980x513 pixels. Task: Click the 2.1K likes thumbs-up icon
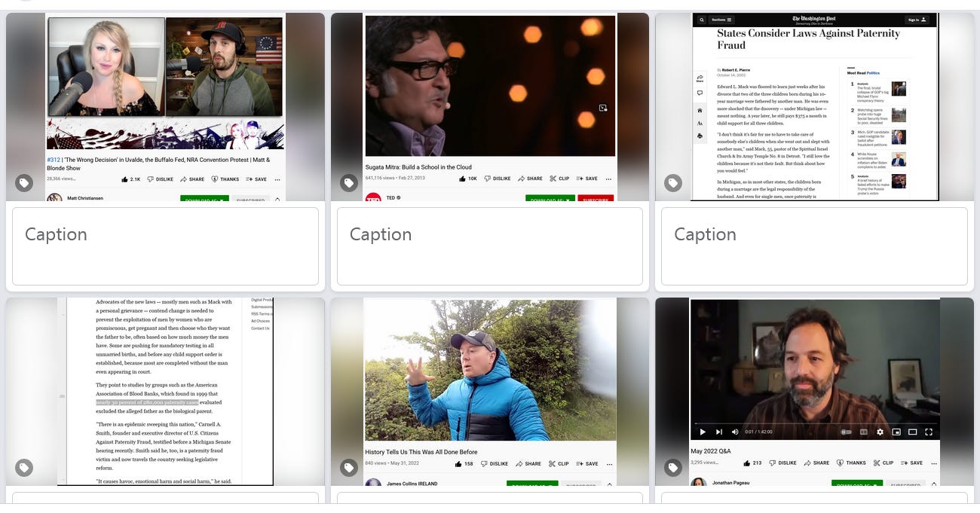coord(124,179)
